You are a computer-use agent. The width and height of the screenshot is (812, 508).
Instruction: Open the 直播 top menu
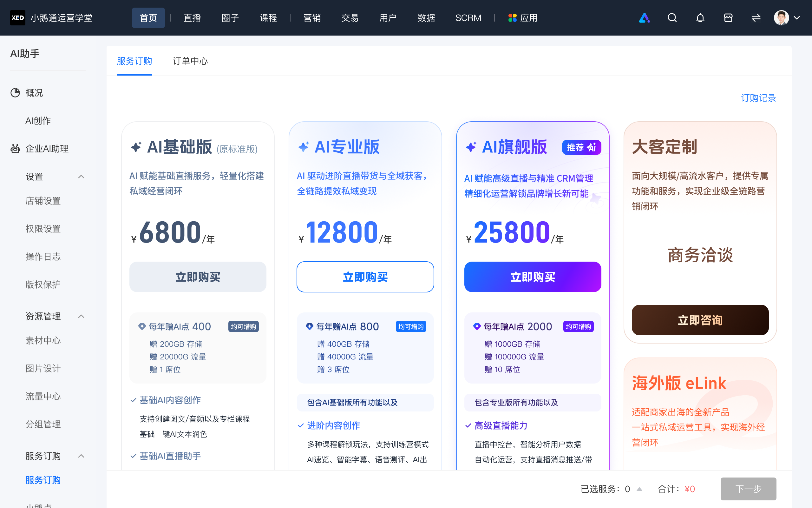[192, 18]
